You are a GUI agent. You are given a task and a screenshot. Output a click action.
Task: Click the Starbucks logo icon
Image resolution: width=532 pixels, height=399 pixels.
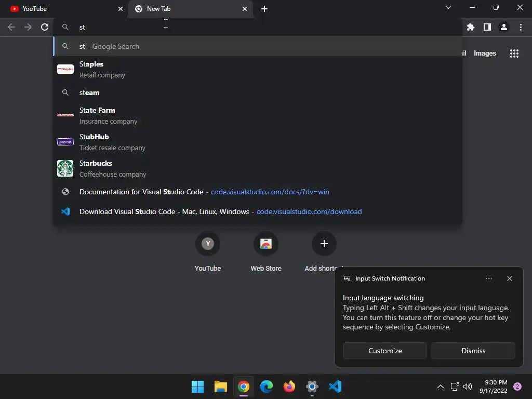pyautogui.click(x=65, y=168)
